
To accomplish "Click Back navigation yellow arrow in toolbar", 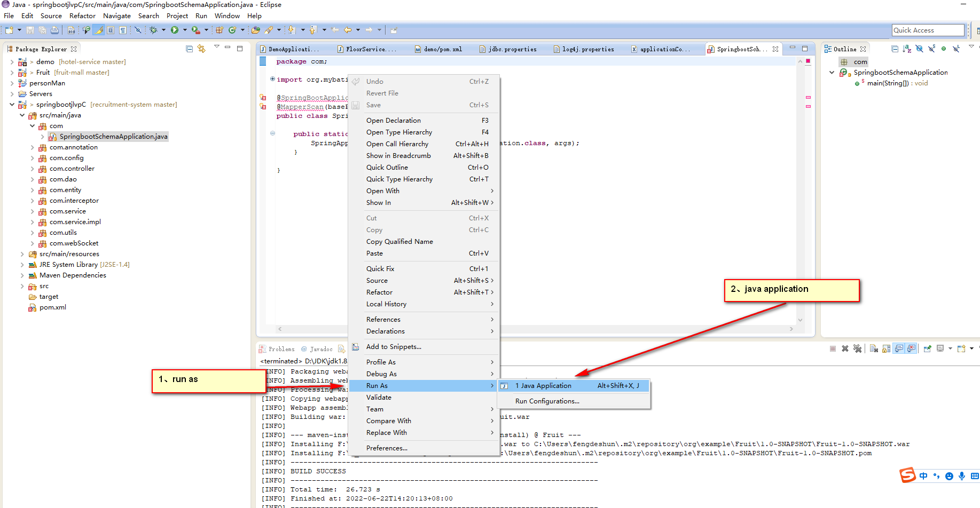I will pyautogui.click(x=348, y=30).
